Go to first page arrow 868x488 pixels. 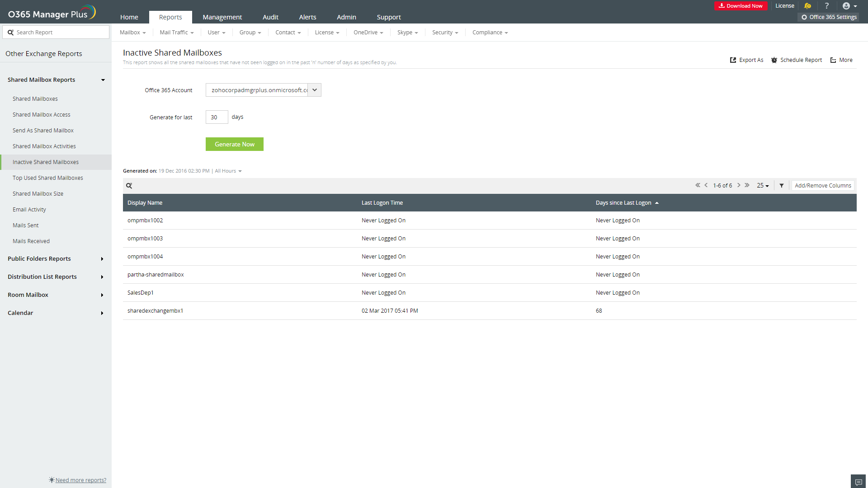[698, 185]
